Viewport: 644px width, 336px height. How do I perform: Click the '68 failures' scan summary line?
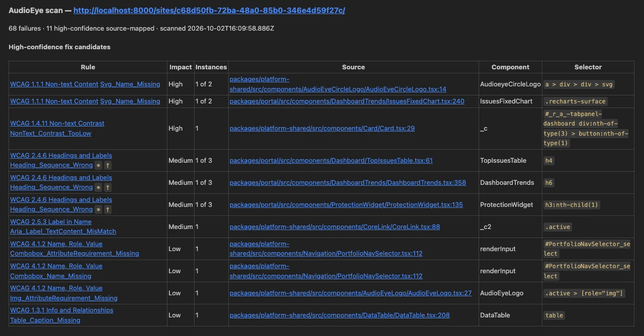[x=141, y=28]
